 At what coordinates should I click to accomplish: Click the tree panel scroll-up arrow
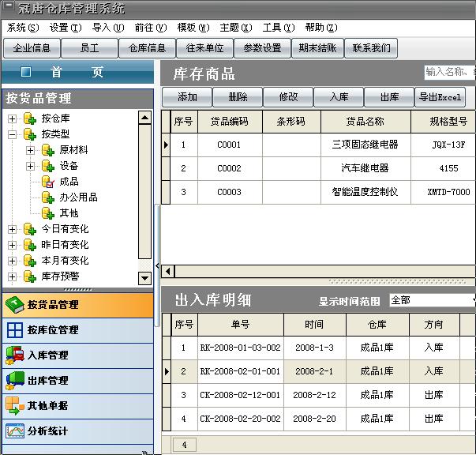(144, 118)
